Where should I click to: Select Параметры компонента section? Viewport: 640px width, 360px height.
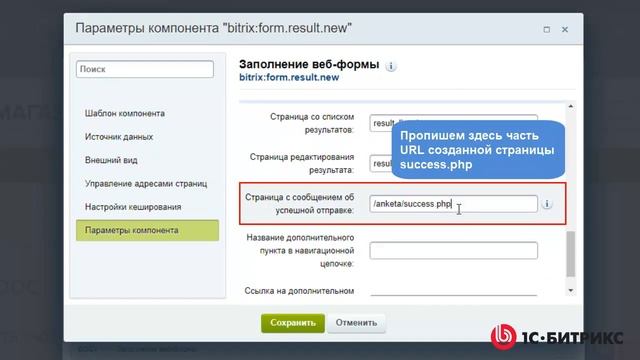coord(147,230)
